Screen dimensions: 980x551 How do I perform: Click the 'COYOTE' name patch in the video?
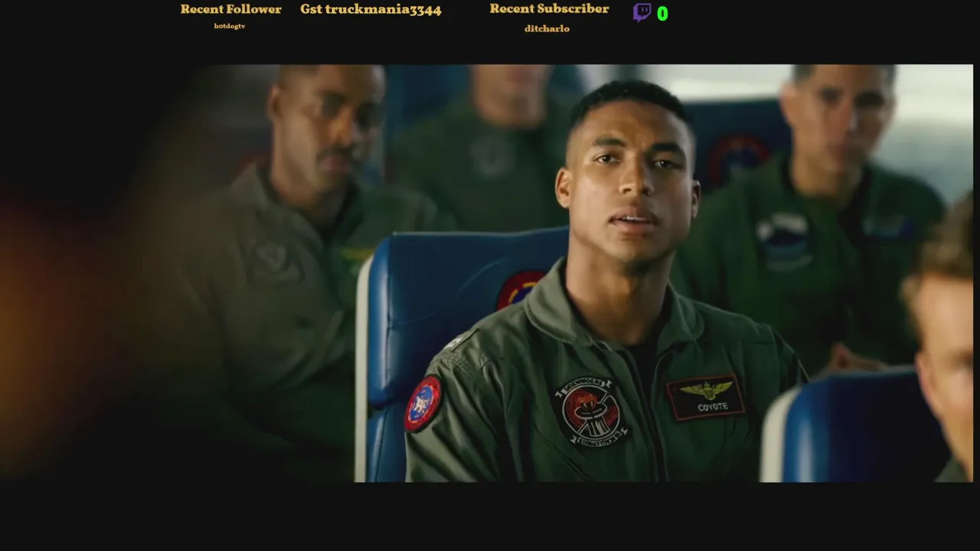(705, 397)
